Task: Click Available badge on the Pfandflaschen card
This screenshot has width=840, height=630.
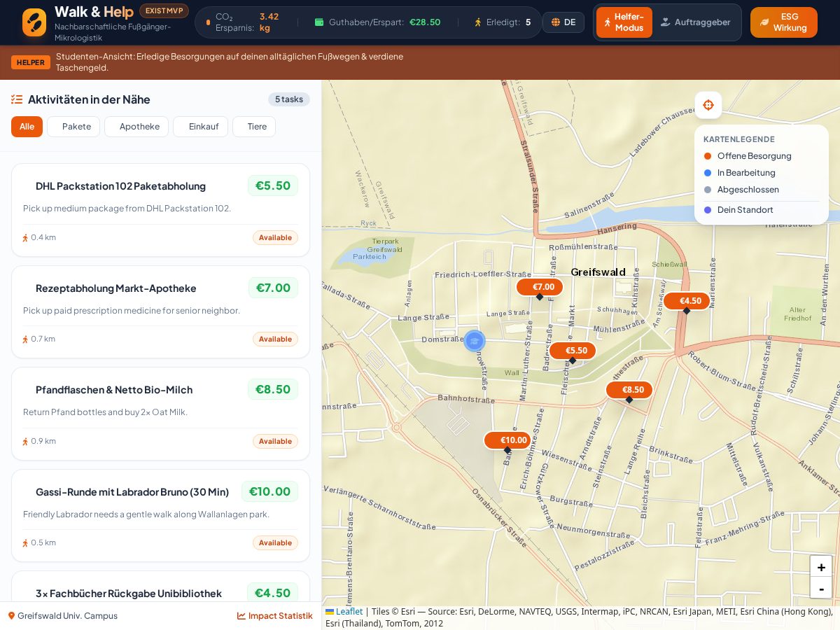Action: pyautogui.click(x=275, y=441)
